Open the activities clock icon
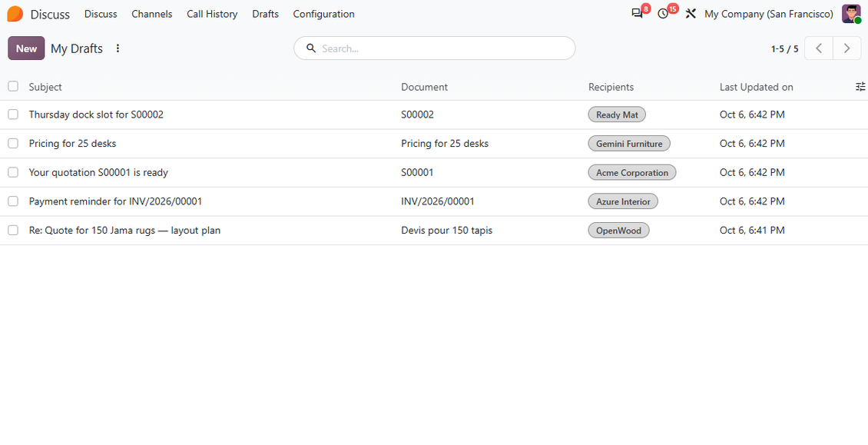This screenshot has height=445, width=868. click(x=663, y=14)
